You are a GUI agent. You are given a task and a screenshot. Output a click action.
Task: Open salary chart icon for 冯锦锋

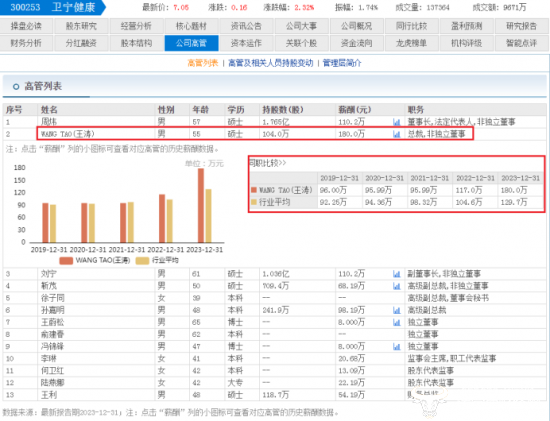pyautogui.click(x=396, y=347)
